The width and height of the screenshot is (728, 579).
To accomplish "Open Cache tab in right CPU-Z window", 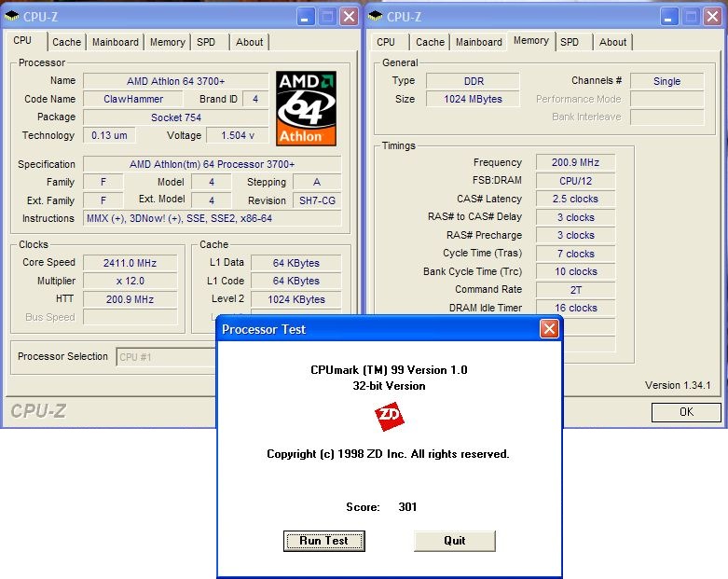I will [x=430, y=42].
